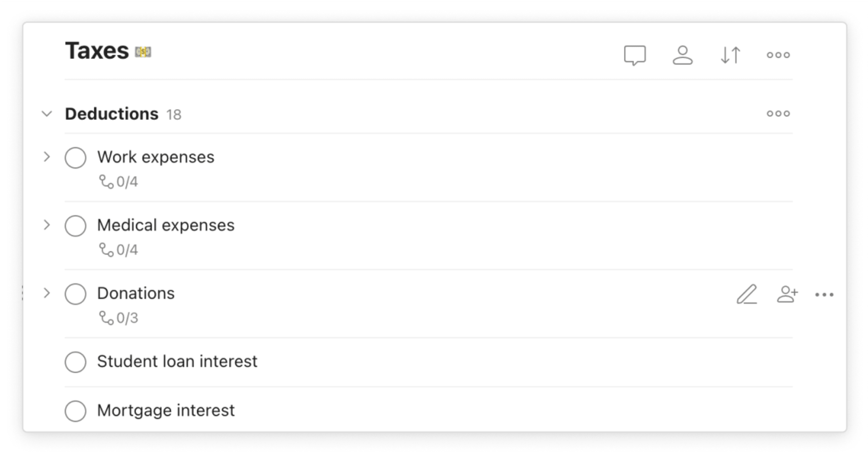868x453 pixels.
Task: Expand Donations subtasks
Action: point(47,293)
